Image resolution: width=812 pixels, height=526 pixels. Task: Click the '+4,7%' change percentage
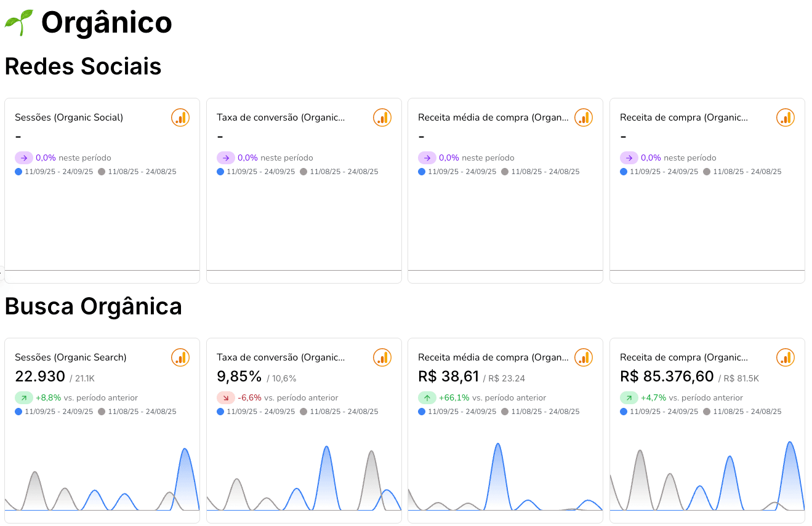654,398
